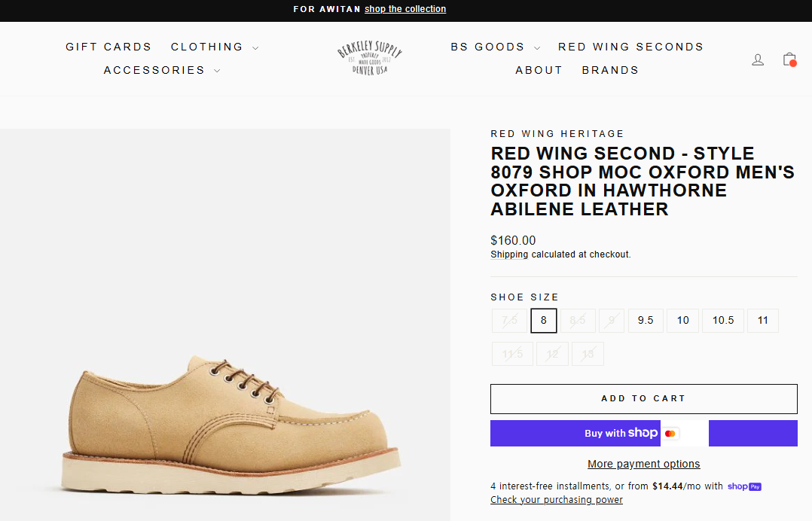Pick shoe size 11

(763, 321)
